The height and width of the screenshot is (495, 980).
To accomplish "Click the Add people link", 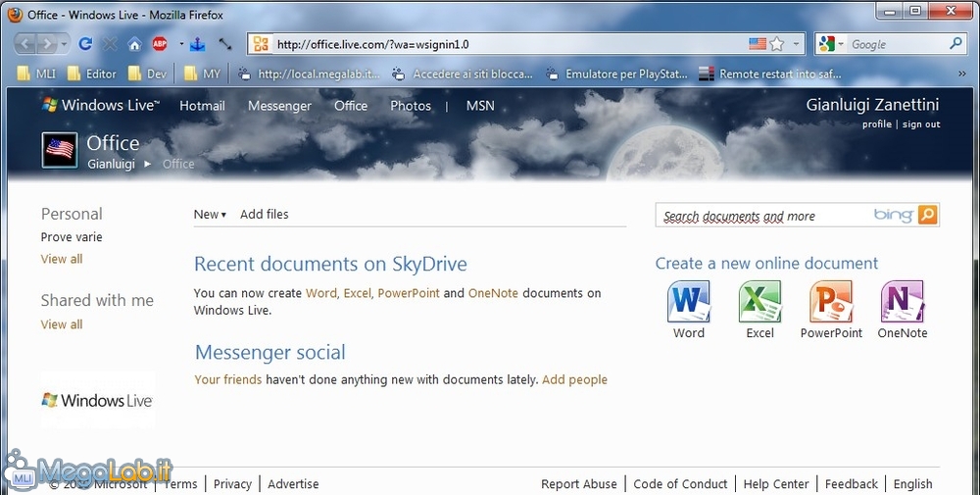I will [x=574, y=379].
